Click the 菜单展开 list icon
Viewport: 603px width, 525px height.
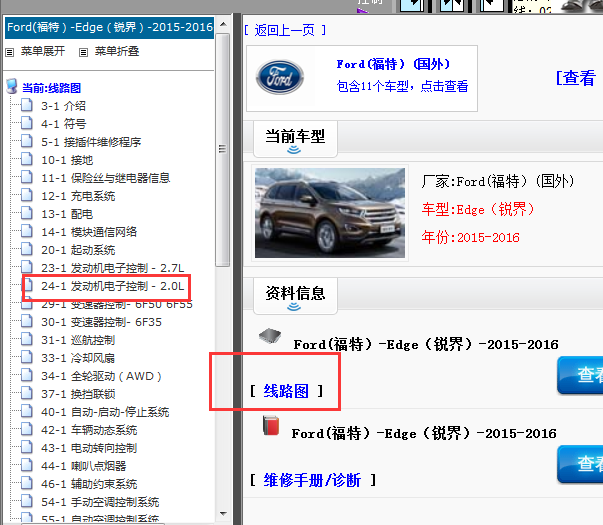pos(10,52)
